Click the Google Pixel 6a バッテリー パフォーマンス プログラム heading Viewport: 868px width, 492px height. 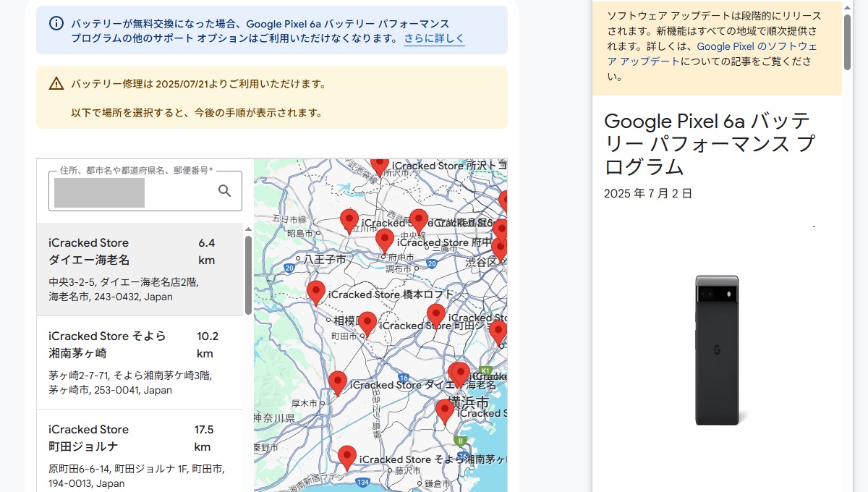[708, 143]
